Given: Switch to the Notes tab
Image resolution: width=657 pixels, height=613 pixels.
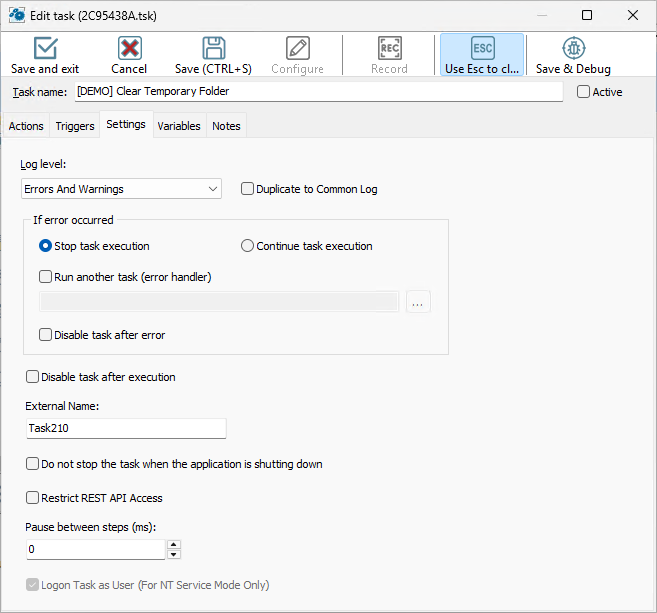Looking at the screenshot, I should [226, 126].
